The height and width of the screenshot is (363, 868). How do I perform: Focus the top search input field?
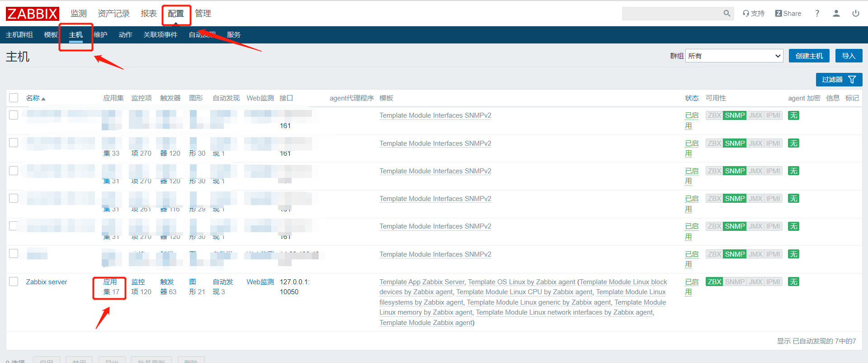coord(672,14)
